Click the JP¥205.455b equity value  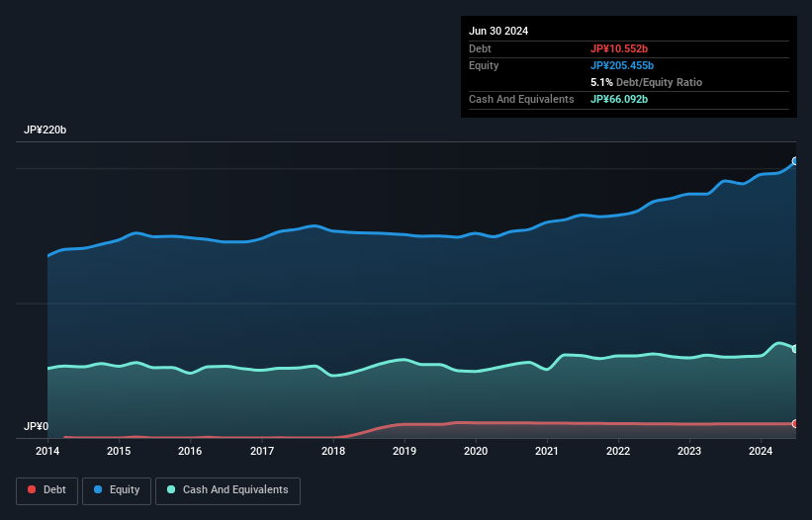tap(622, 65)
